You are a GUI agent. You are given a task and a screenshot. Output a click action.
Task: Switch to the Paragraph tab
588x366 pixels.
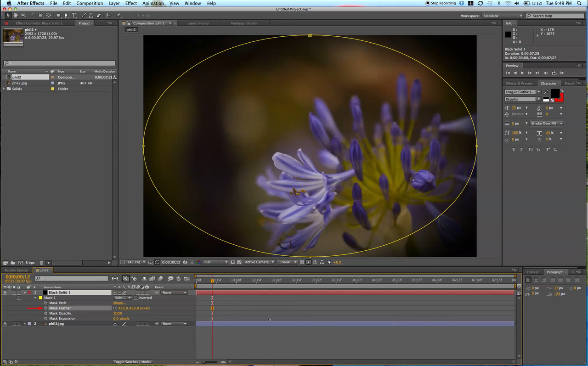(555, 272)
